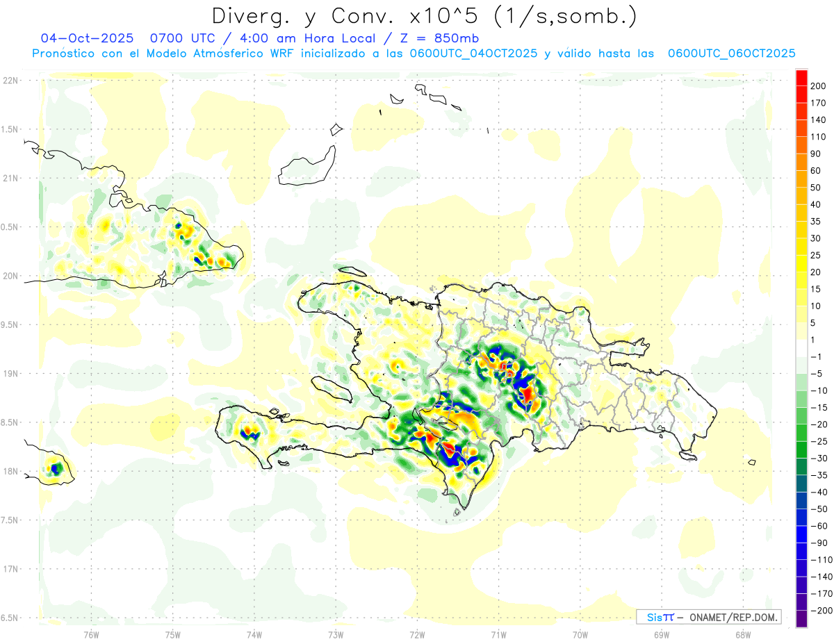Click the 69W longitude label
The height and width of the screenshot is (644, 834).
pyautogui.click(x=662, y=634)
